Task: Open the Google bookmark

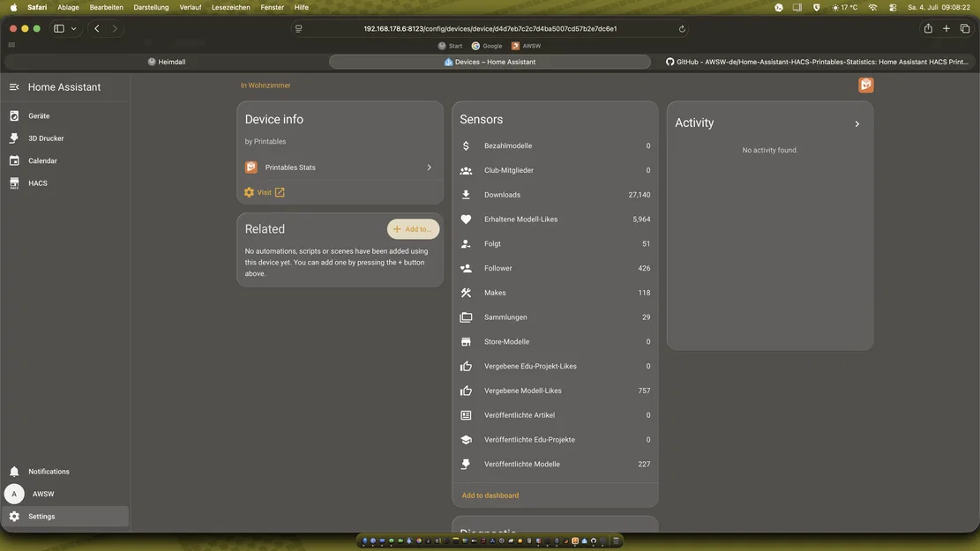Action: (487, 46)
